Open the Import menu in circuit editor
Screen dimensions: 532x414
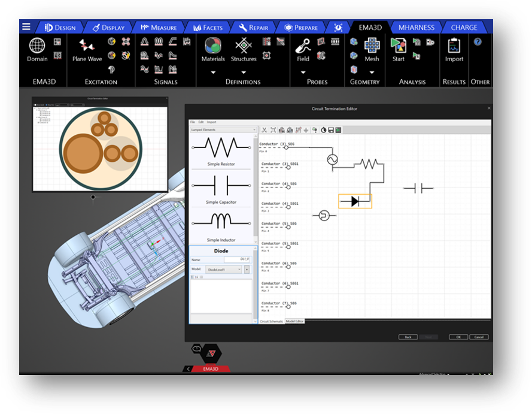pyautogui.click(x=212, y=122)
